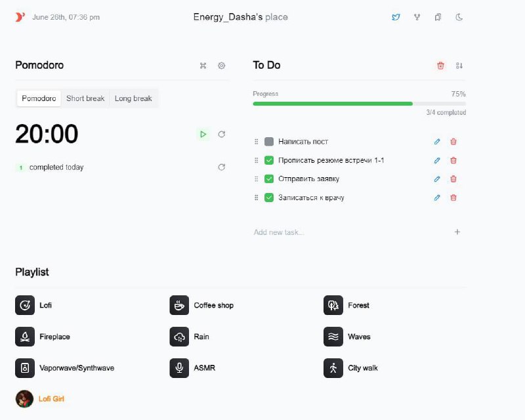The width and height of the screenshot is (525, 420).
Task: Click the Add new task input field
Action: (x=348, y=232)
